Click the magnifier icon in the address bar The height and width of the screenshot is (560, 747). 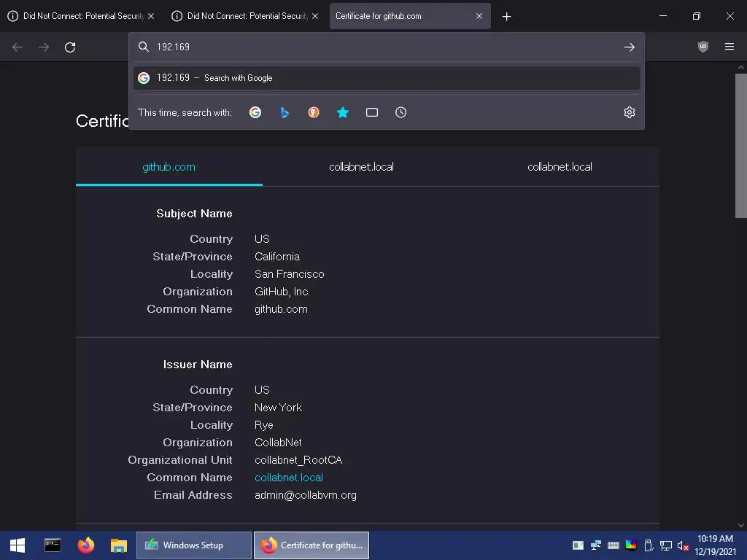[144, 47]
